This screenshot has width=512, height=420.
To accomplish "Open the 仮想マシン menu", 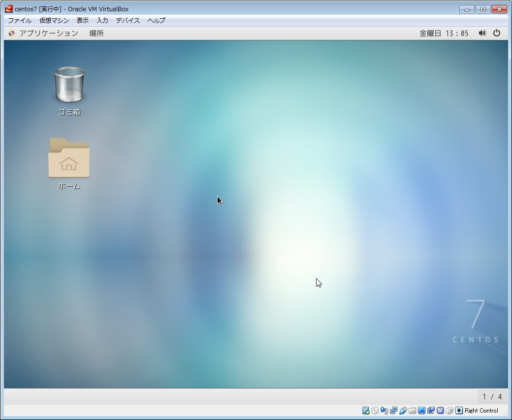I will coord(54,21).
